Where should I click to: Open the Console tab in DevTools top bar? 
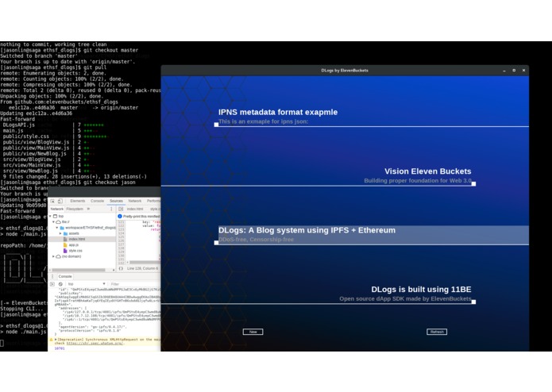pyautogui.click(x=97, y=201)
